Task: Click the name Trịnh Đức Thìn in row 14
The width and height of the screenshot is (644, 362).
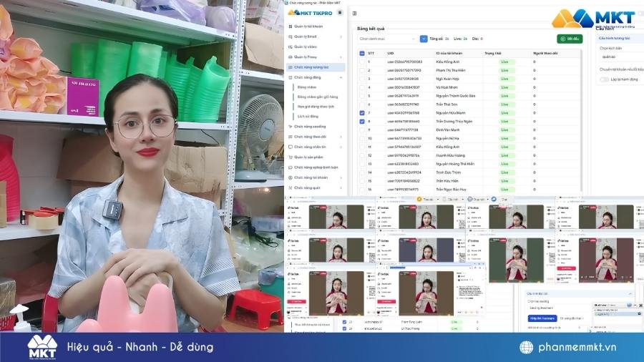Action: pyautogui.click(x=448, y=172)
